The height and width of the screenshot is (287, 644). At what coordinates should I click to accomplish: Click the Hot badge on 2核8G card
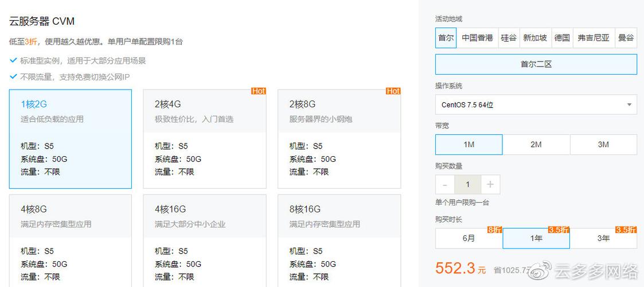(x=393, y=91)
